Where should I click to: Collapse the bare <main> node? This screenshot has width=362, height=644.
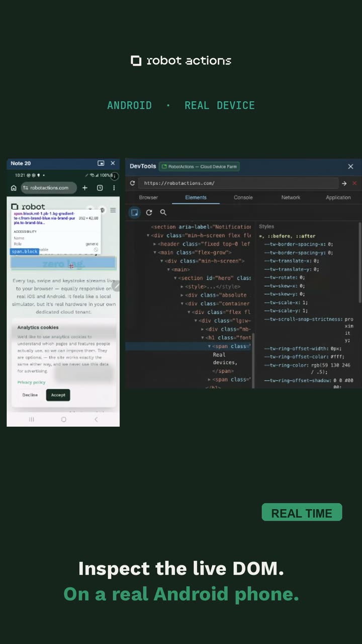(x=168, y=270)
